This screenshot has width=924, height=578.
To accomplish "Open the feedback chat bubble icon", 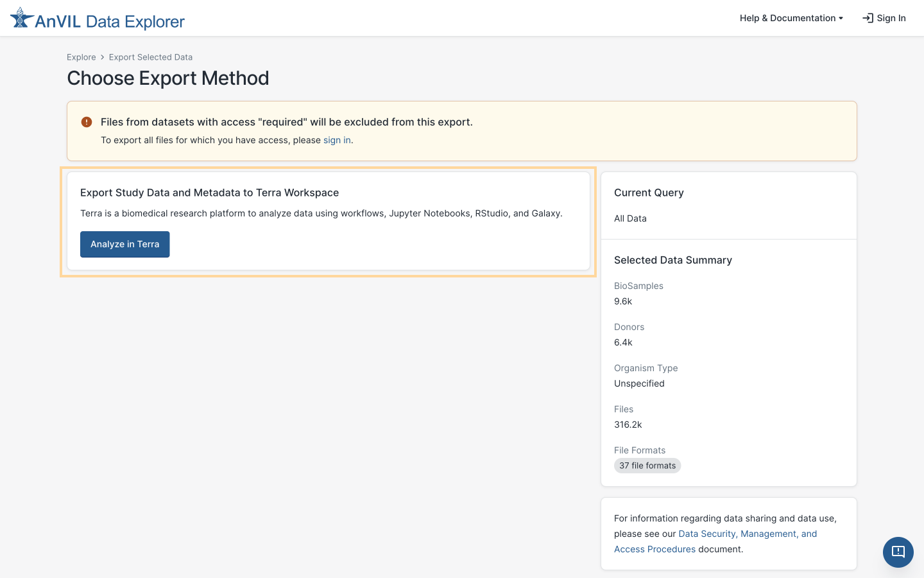I will pos(898,552).
